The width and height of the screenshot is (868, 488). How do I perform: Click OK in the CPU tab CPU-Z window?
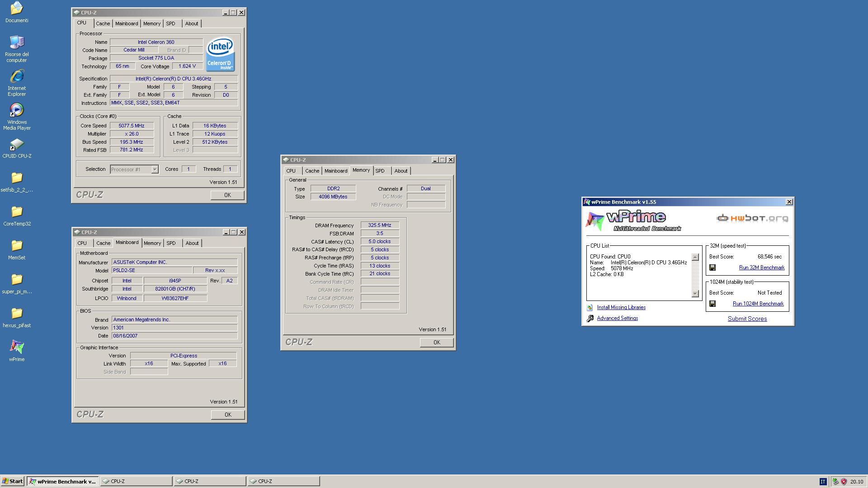click(227, 195)
